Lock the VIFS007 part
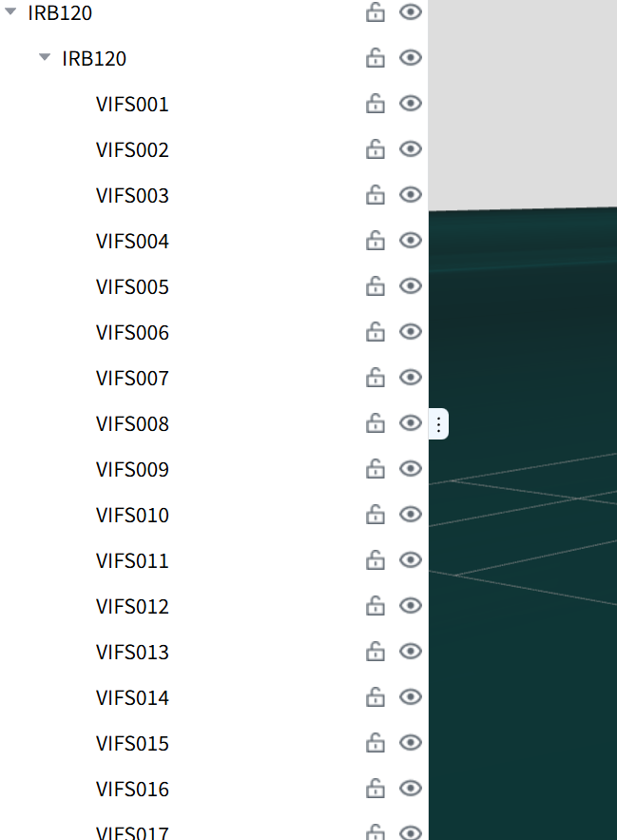This screenshot has height=840, width=617. 375,378
